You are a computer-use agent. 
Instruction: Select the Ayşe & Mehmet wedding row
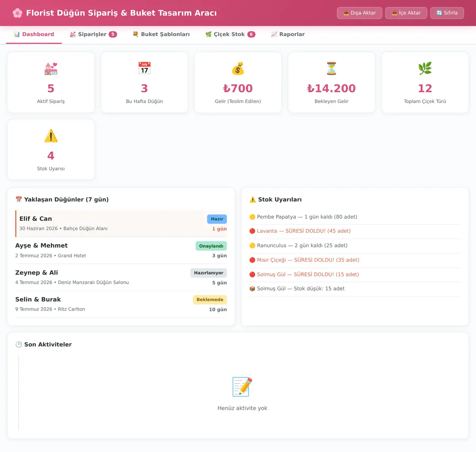coord(121,251)
